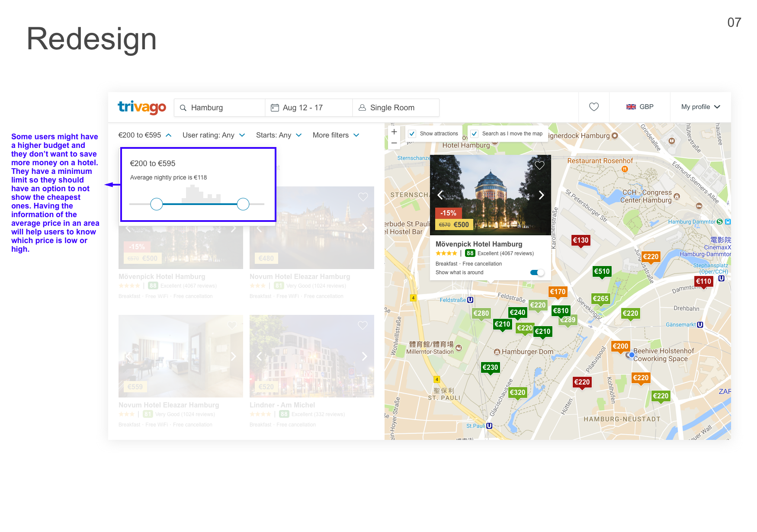Viewport: 757px width, 532px height.
Task: Click the UK flag currency icon
Action: (631, 107)
